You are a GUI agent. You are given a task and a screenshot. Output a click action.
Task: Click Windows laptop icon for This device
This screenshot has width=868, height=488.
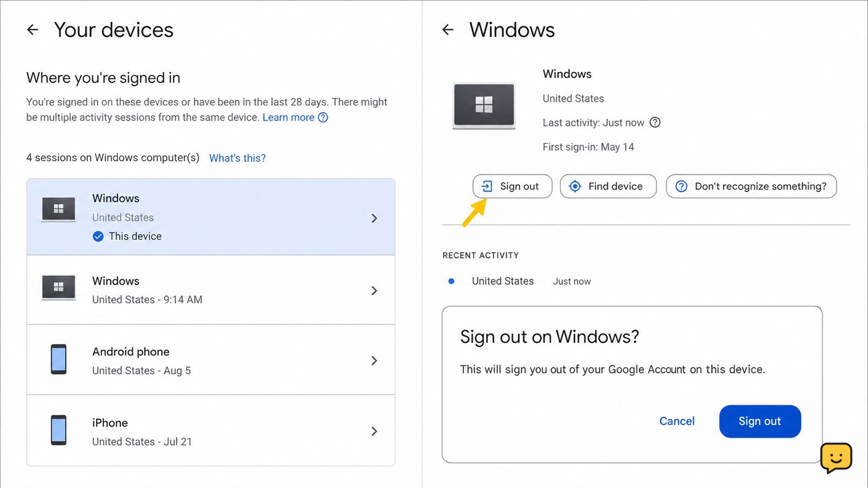(x=59, y=209)
